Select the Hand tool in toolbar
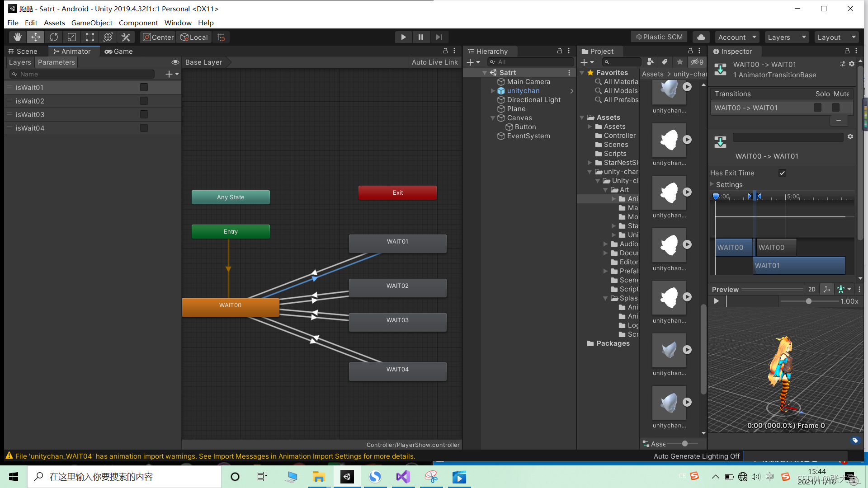The height and width of the screenshot is (488, 868). [17, 37]
